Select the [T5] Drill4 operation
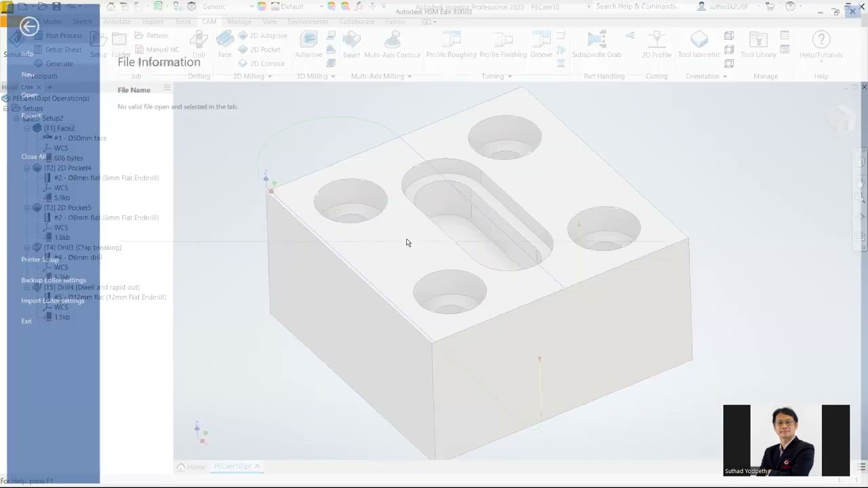This screenshot has width=868, height=488. tap(91, 287)
